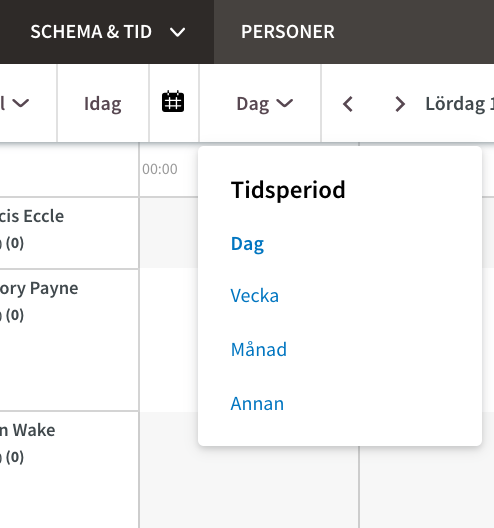Open the Dag period dropdown
The height and width of the screenshot is (528, 494).
pos(264,103)
